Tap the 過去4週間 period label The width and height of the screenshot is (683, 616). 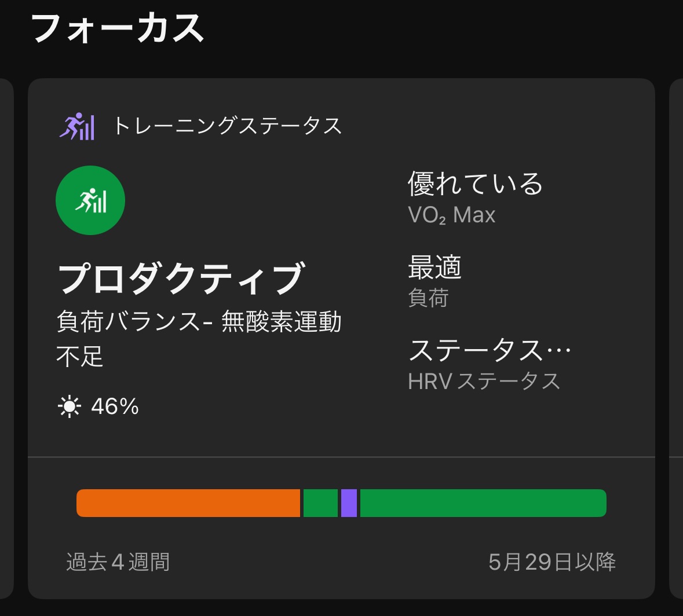[118, 562]
